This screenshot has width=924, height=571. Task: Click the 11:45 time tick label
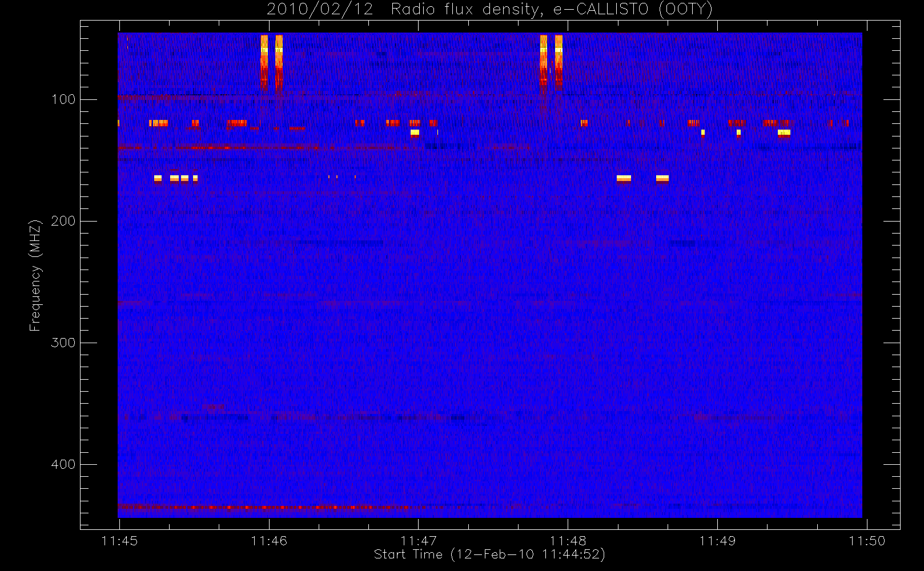[x=119, y=541]
